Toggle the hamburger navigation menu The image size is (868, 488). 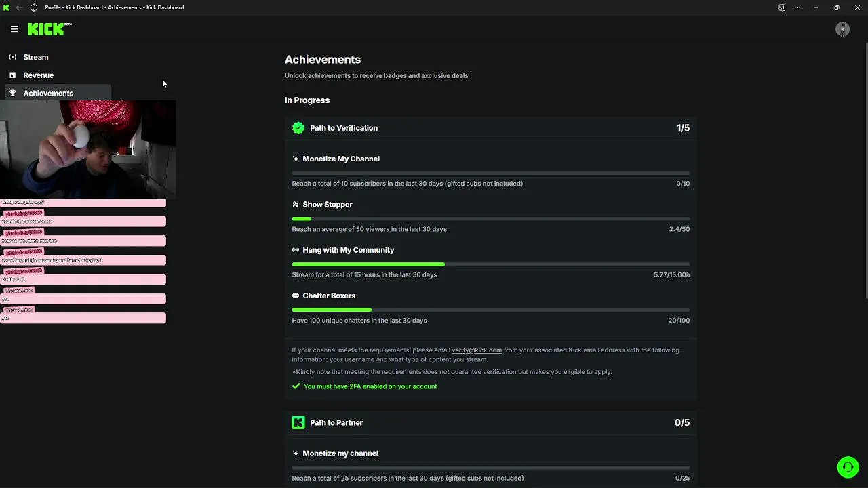click(14, 29)
